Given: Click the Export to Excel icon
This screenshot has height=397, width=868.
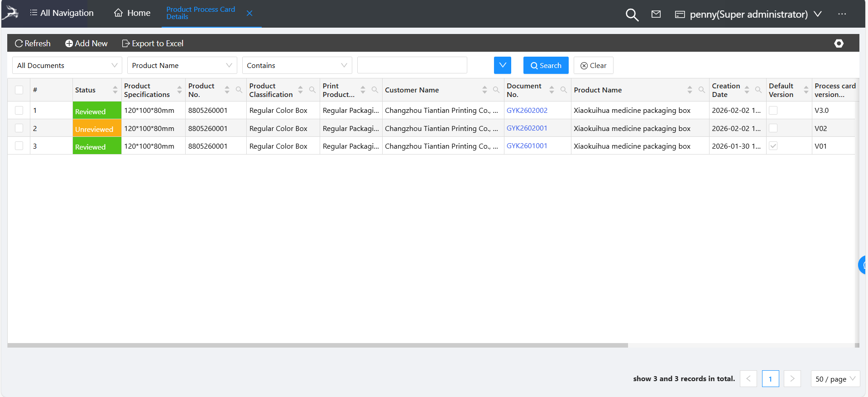Looking at the screenshot, I should (x=126, y=44).
